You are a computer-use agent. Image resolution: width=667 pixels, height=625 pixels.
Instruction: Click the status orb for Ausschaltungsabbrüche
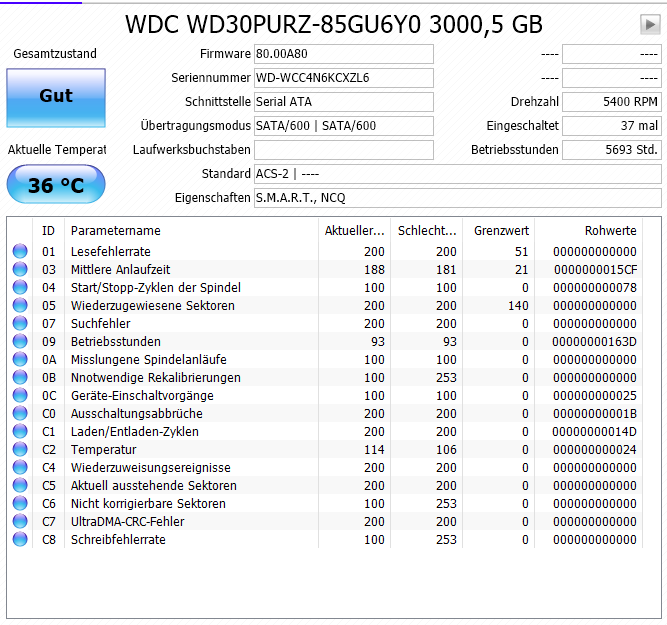click(20, 414)
